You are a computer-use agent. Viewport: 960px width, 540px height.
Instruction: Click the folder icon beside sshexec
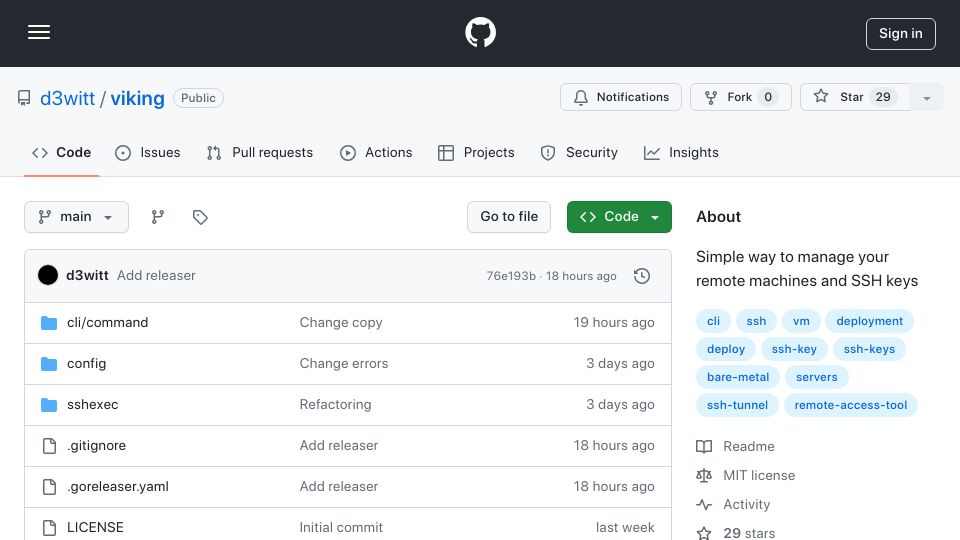[x=49, y=405]
